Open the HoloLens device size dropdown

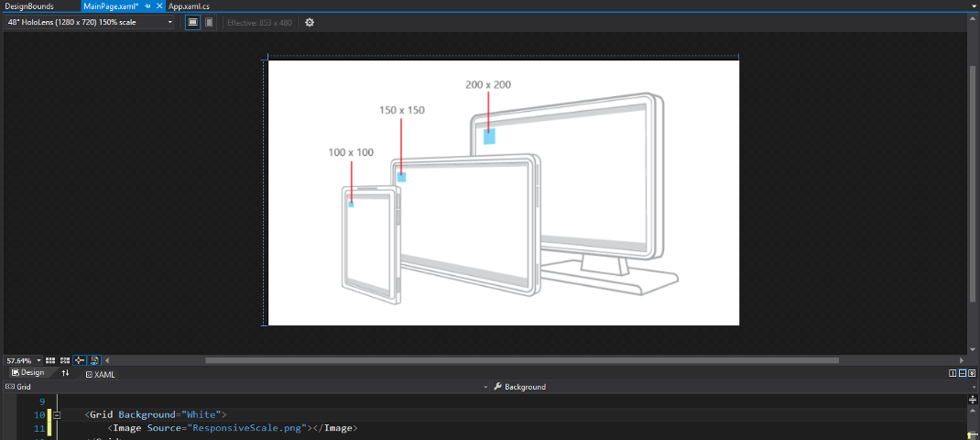[x=90, y=22]
